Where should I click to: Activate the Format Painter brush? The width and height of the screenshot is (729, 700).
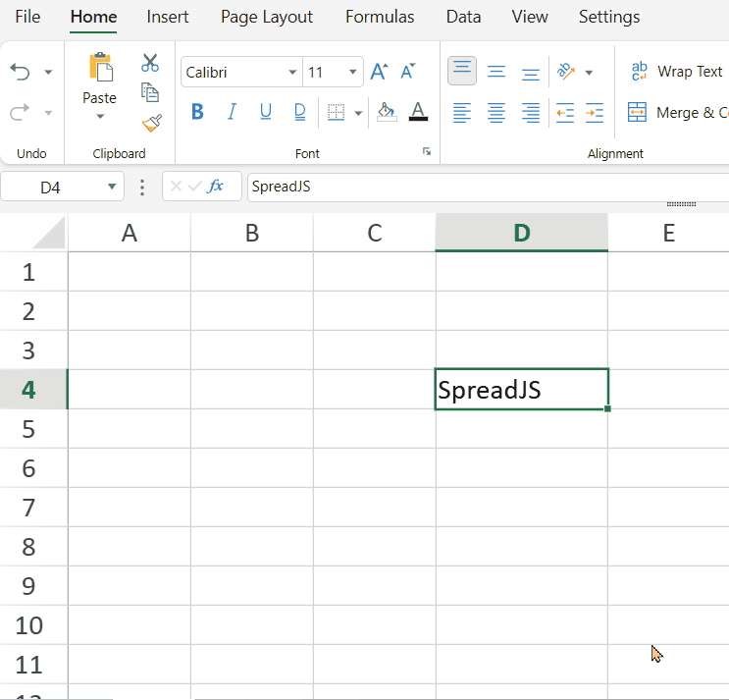click(152, 124)
